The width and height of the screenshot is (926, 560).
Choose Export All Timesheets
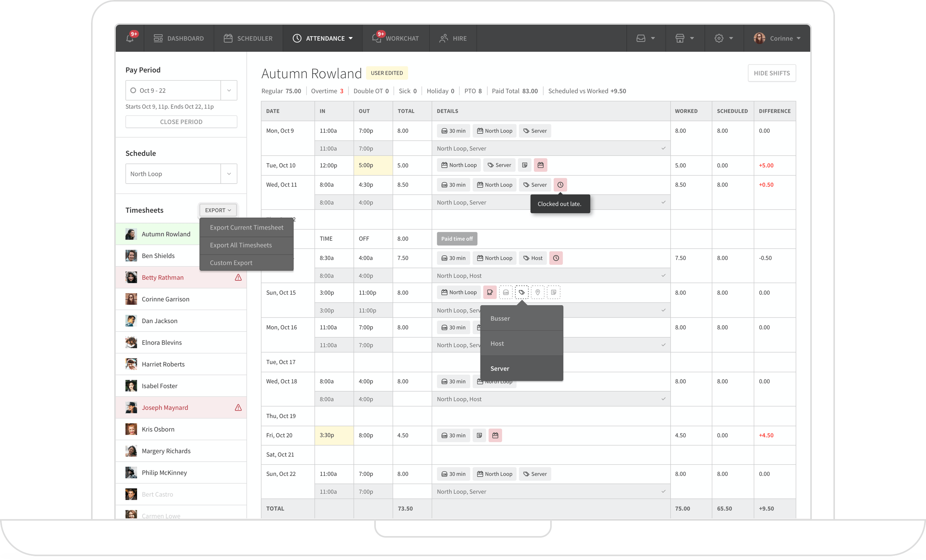pos(241,245)
